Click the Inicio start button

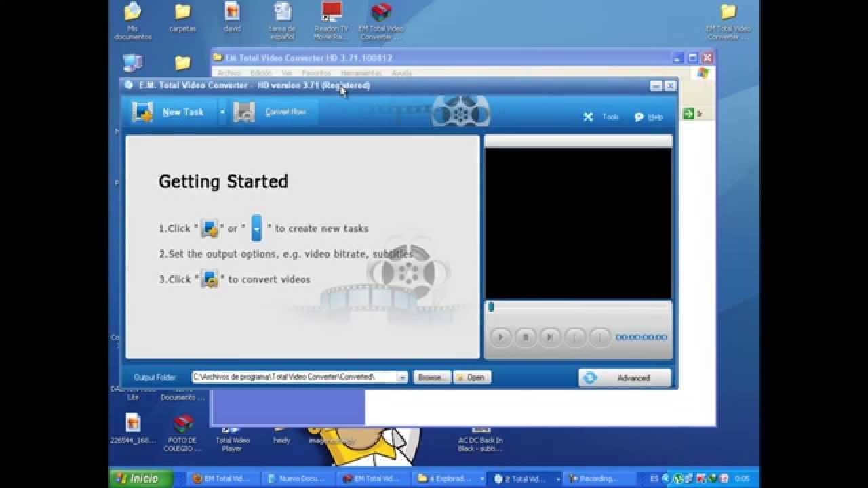coord(140,479)
